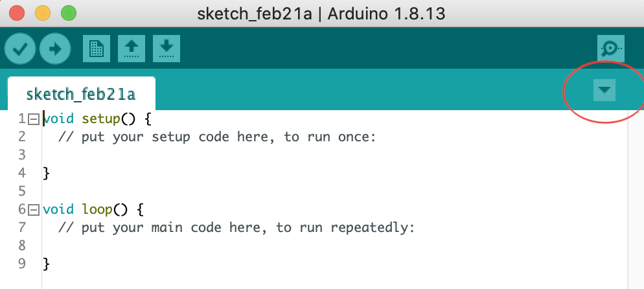Click the word loop in line 6

[x=97, y=210]
